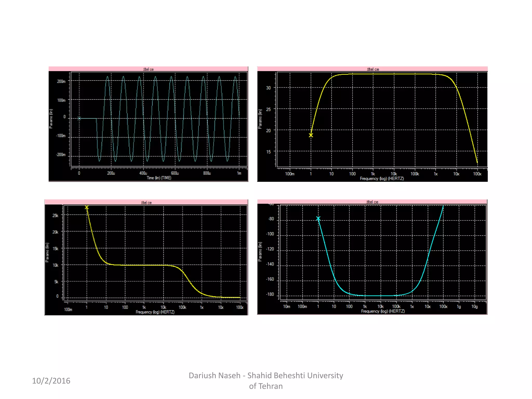
Task: Click the 200m y-axis tick label
Action: coord(61,81)
